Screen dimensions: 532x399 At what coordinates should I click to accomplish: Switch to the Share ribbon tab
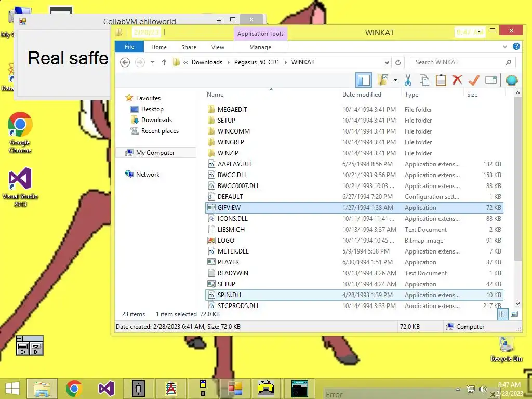189,47
